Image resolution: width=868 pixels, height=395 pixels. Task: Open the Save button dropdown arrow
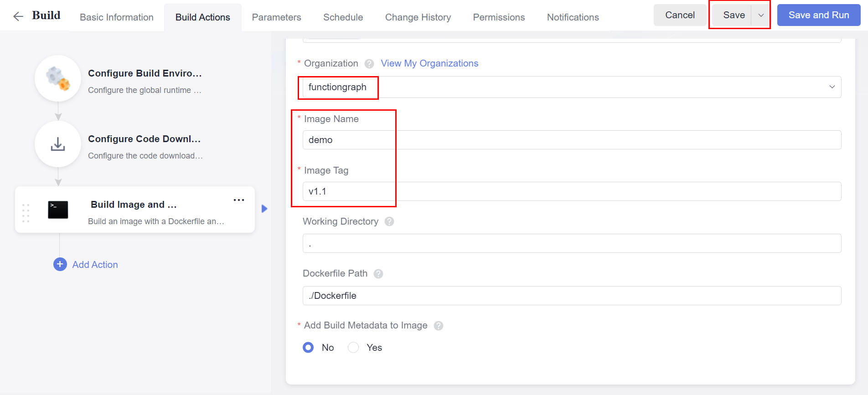tap(761, 15)
